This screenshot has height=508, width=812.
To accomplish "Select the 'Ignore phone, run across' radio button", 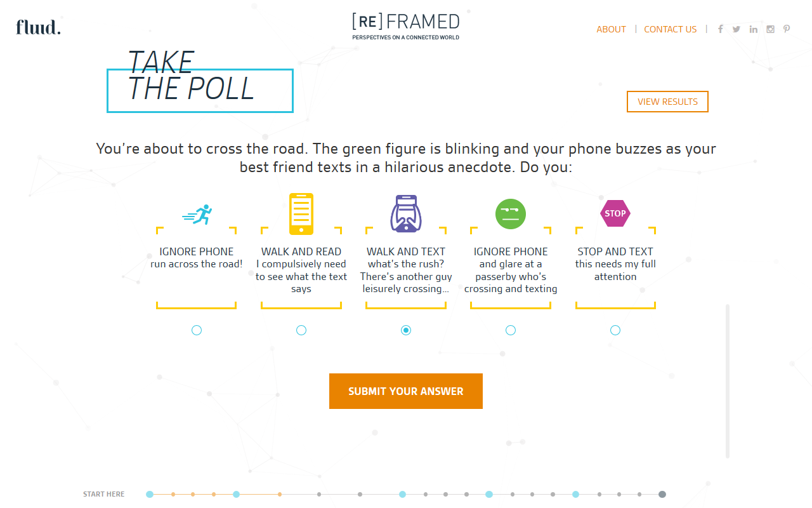I will (x=197, y=330).
